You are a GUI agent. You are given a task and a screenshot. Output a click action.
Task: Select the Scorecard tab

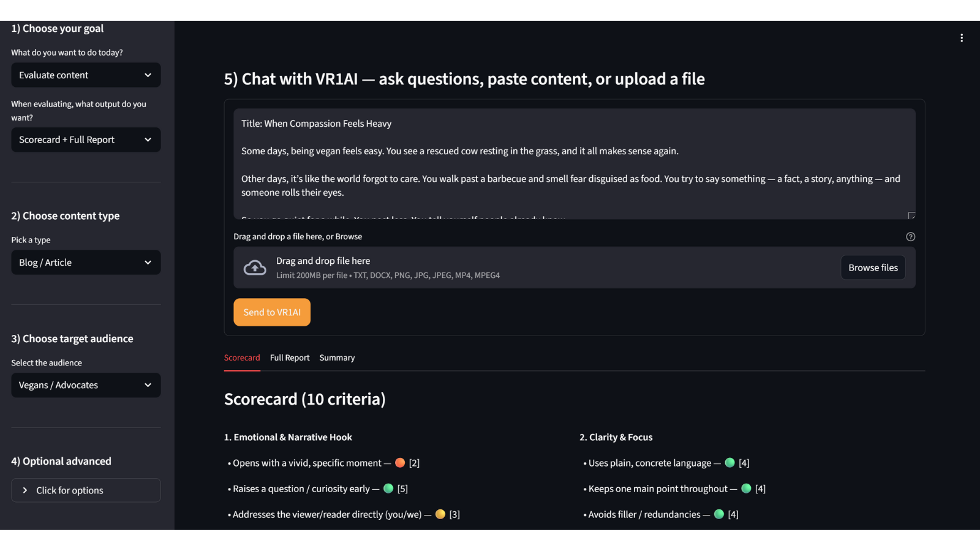click(x=242, y=358)
